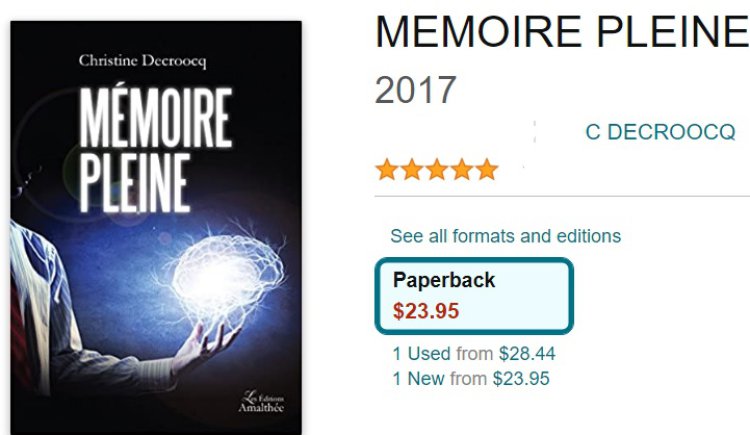Click the white MÉMOIRE PLEINE cover title

point(156,149)
